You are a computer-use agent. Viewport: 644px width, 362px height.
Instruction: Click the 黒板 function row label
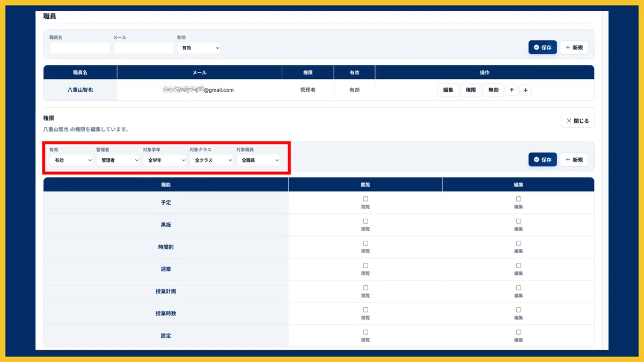166,225
